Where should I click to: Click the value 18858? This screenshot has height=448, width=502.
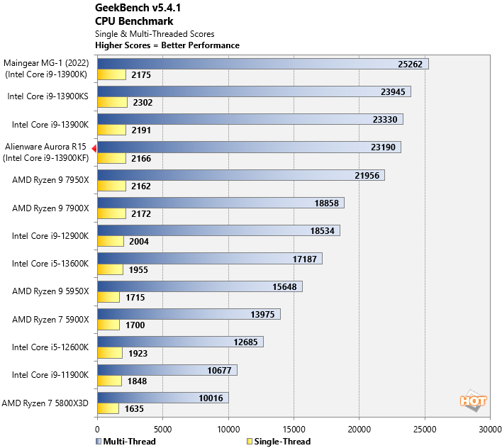[327, 203]
